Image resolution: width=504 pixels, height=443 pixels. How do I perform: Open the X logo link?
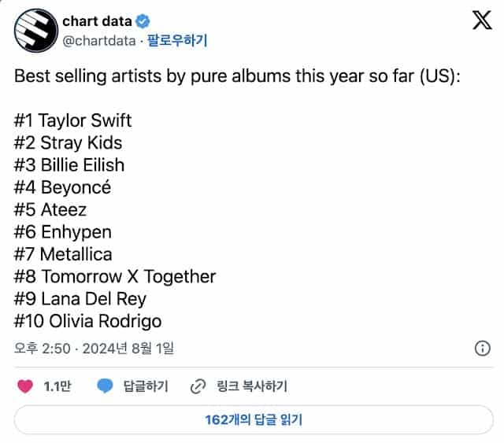[x=481, y=22]
